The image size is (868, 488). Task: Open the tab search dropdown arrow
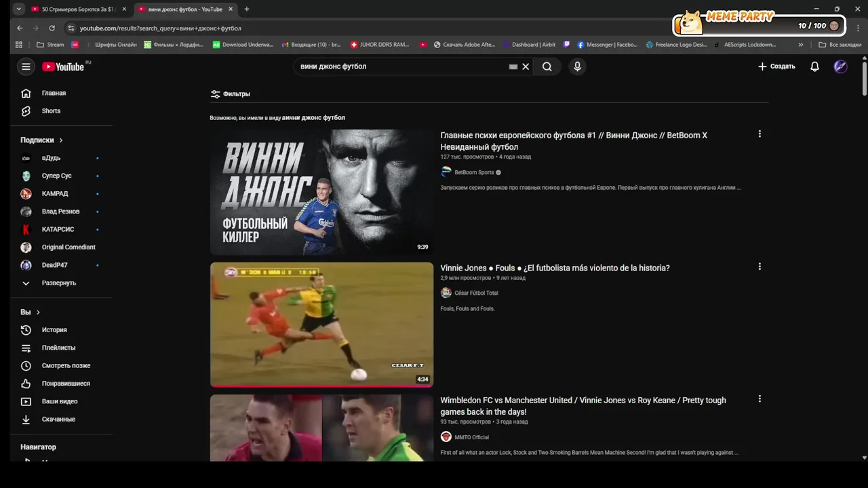click(x=19, y=9)
